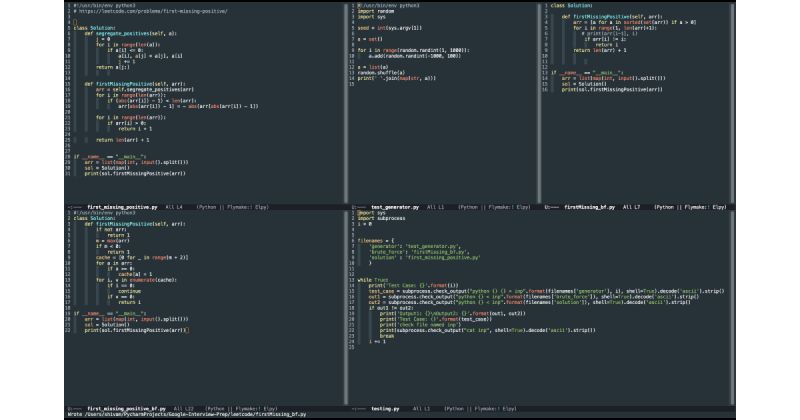Click the print ' '.join(map(str, a)) line
This screenshot has width=800, height=420.
[397, 79]
